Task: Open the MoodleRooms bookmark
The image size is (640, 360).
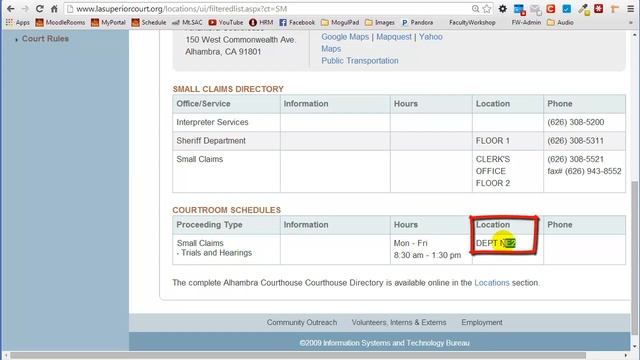Action: (60, 22)
